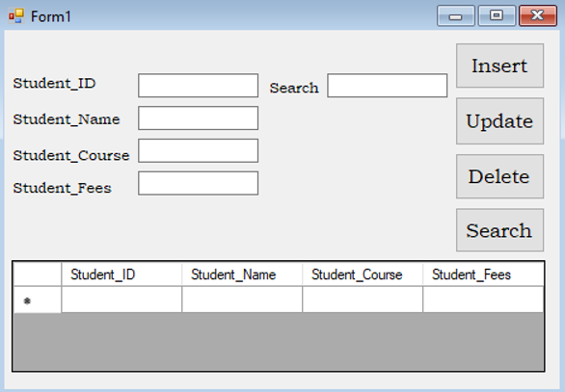
Task: Click the Student_Course column header
Action: 363,274
